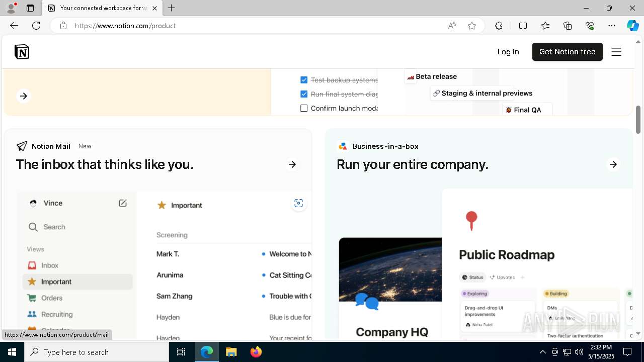The image size is (644, 362).
Task: Check the Confirm launch checkbox
Action: pyautogui.click(x=304, y=108)
